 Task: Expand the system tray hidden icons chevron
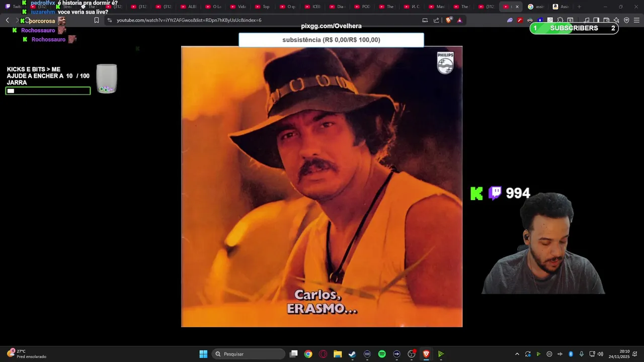point(517,354)
